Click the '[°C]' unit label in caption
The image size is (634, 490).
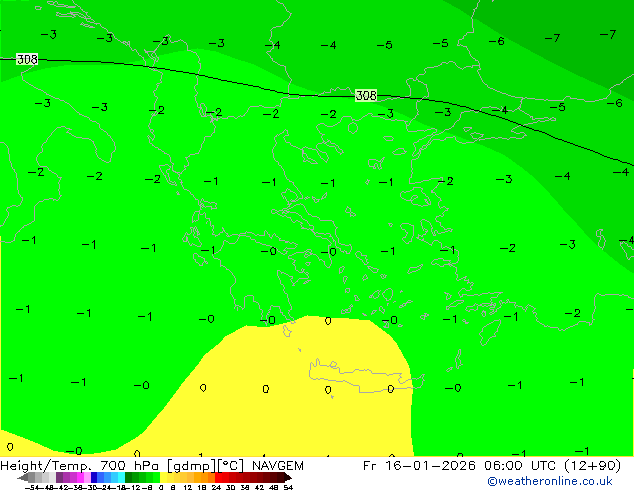click(231, 466)
